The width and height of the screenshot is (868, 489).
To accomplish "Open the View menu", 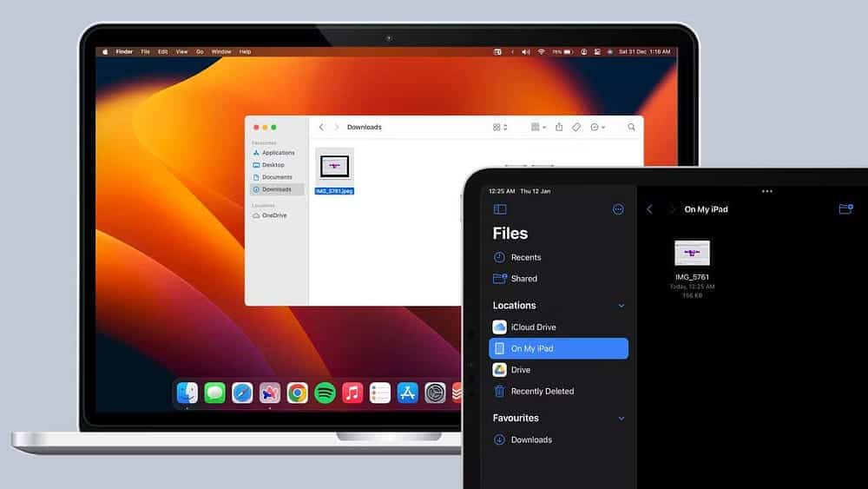I will coord(181,51).
